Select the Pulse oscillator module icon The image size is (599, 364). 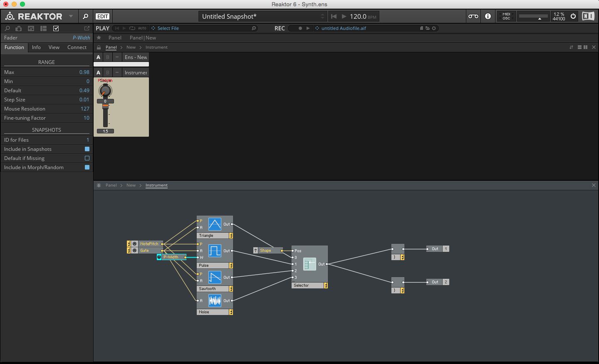(215, 251)
